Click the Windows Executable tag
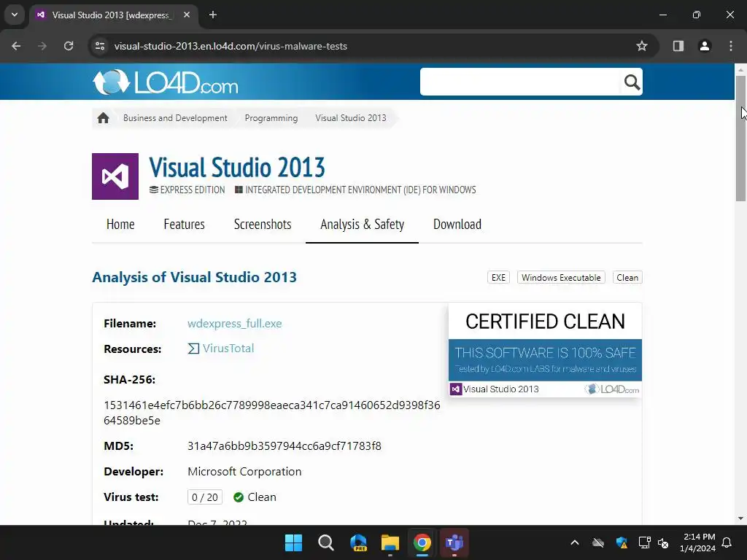 [561, 278]
